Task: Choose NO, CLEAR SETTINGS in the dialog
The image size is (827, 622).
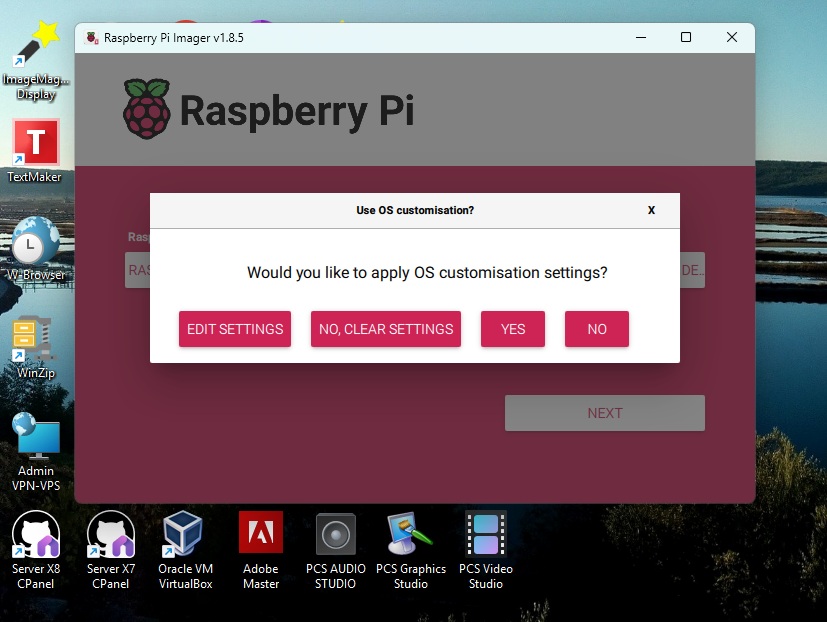Action: [386, 329]
